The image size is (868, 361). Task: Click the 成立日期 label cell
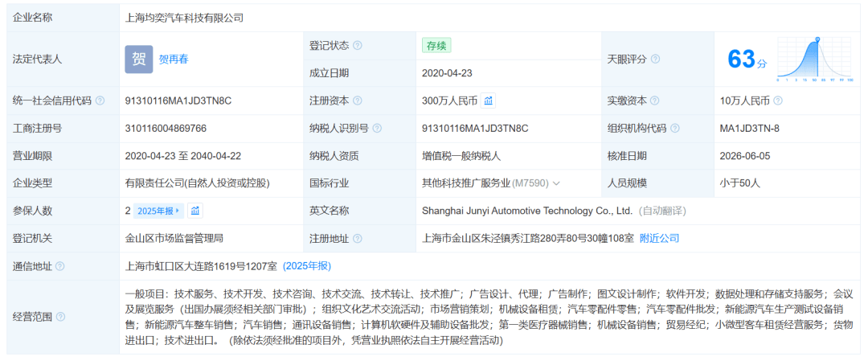[x=359, y=73]
